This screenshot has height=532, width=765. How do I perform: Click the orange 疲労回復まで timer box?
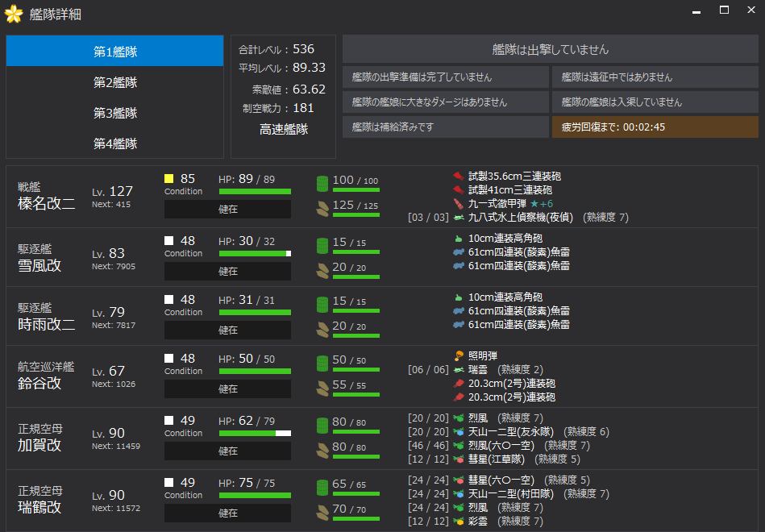click(x=655, y=127)
